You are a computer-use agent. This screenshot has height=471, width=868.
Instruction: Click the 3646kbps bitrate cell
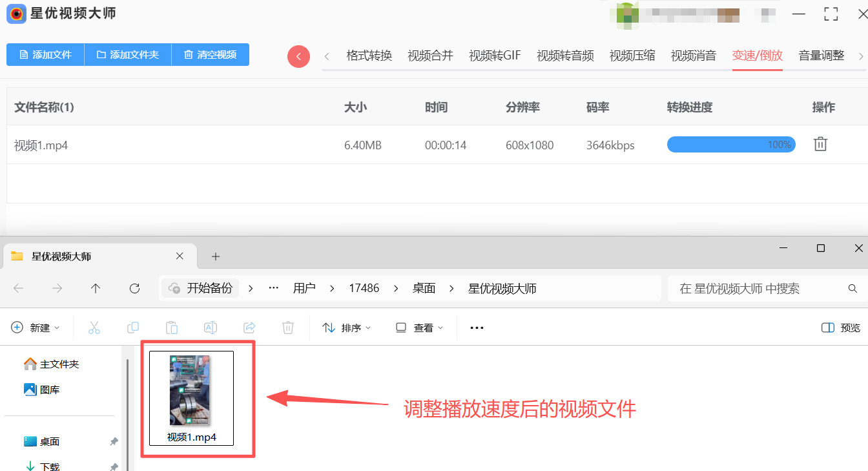[x=610, y=145]
